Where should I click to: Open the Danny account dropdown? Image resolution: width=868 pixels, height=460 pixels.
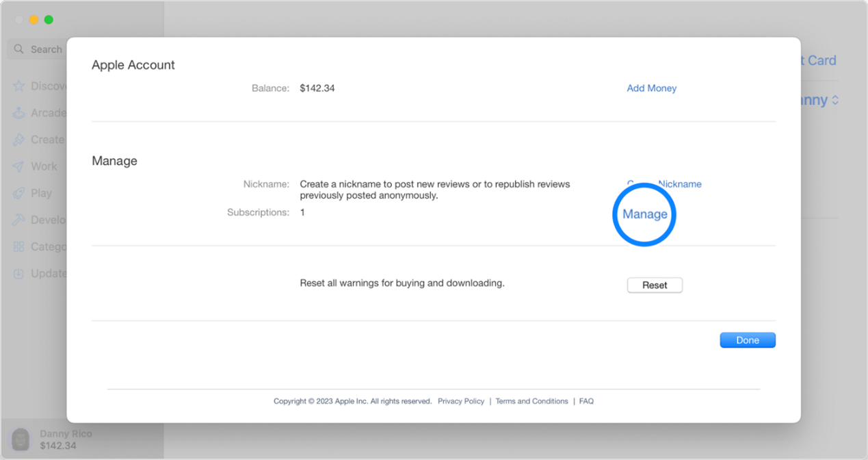(x=819, y=100)
